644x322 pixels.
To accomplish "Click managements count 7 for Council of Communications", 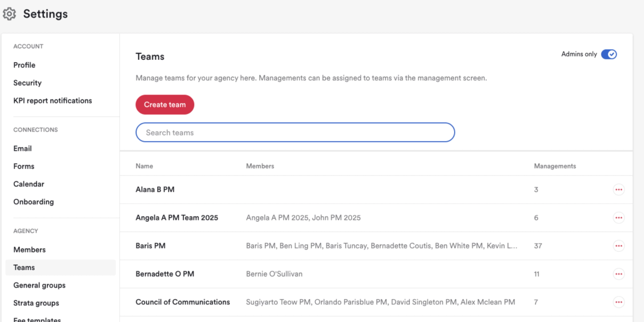I will 536,302.
